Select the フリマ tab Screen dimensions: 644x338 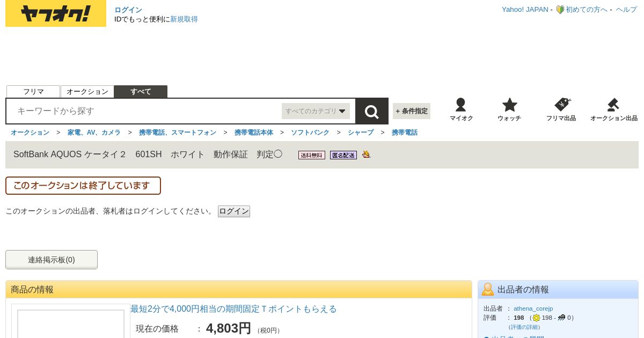(33, 92)
